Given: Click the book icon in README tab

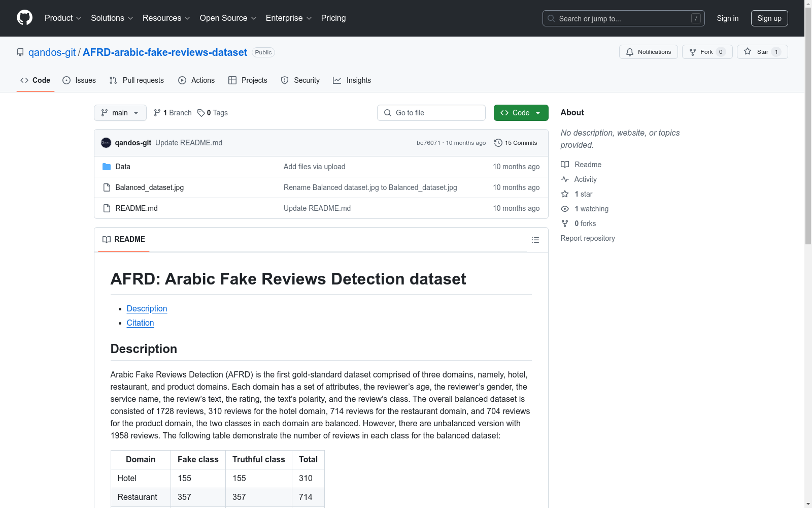Looking at the screenshot, I should [x=107, y=239].
